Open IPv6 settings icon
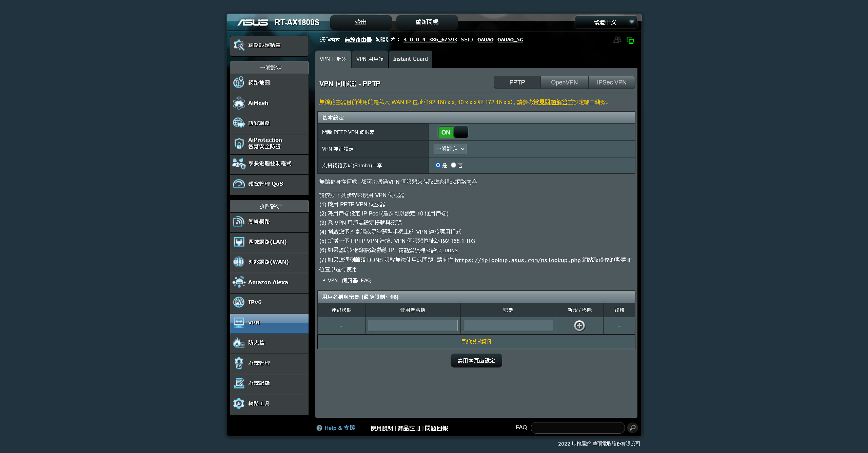Image resolution: width=868 pixels, height=453 pixels. point(239,302)
